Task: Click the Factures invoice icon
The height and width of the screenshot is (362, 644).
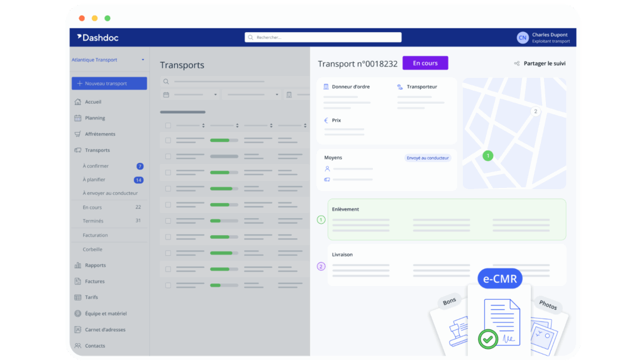Action: tap(77, 281)
